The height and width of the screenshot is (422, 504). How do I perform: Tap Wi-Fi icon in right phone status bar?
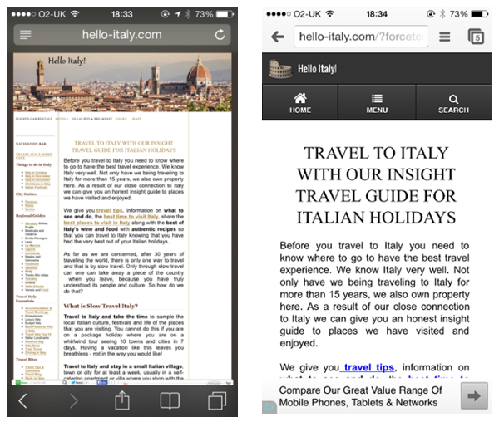(x=330, y=14)
